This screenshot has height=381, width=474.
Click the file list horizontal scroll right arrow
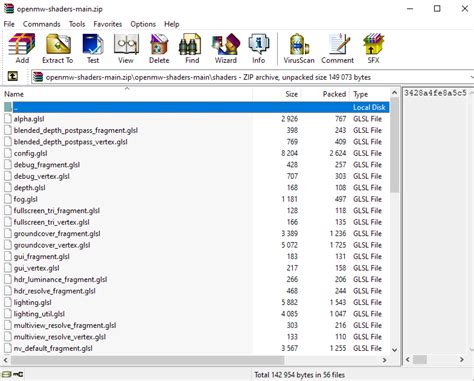[x=384, y=360]
